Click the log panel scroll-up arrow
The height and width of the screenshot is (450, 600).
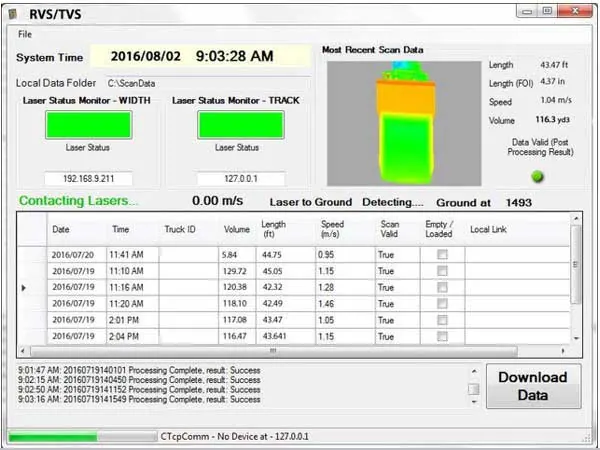click(474, 372)
